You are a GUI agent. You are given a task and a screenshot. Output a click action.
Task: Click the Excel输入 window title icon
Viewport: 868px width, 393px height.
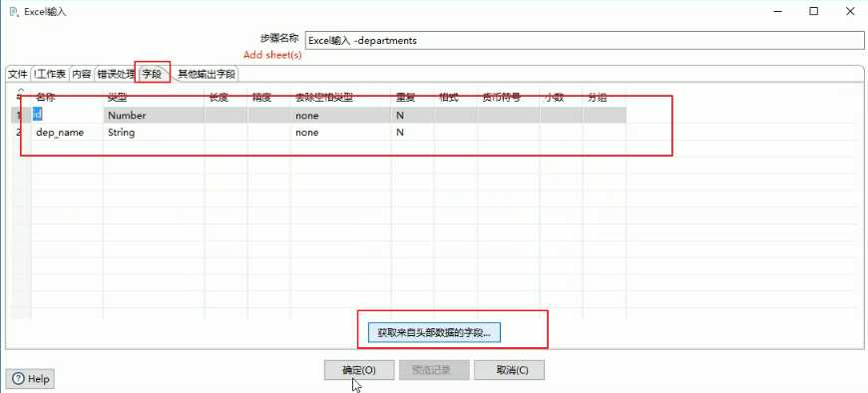click(15, 11)
